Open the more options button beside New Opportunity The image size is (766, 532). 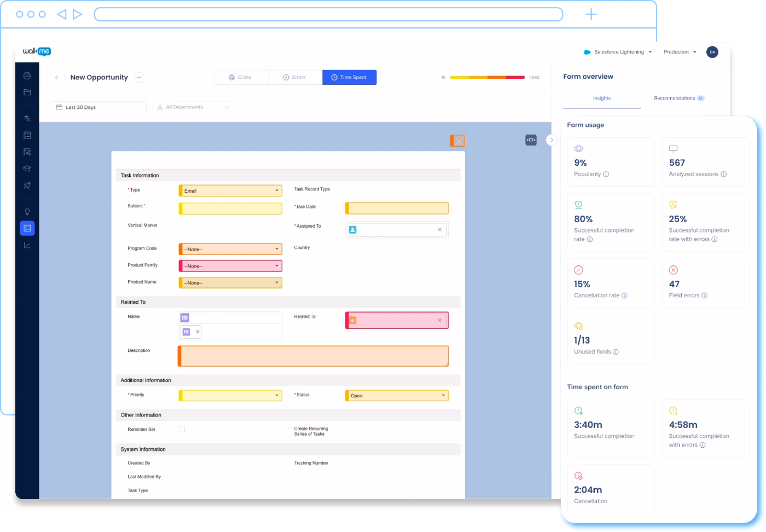(x=140, y=77)
